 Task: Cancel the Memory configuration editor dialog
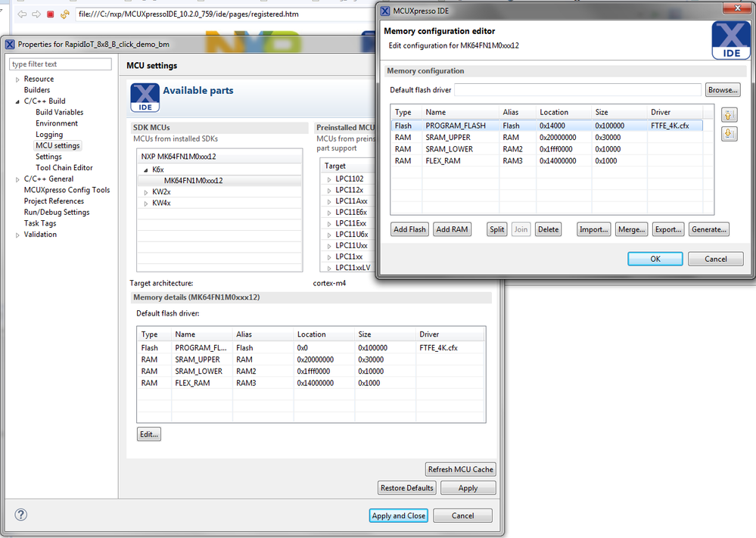(715, 259)
